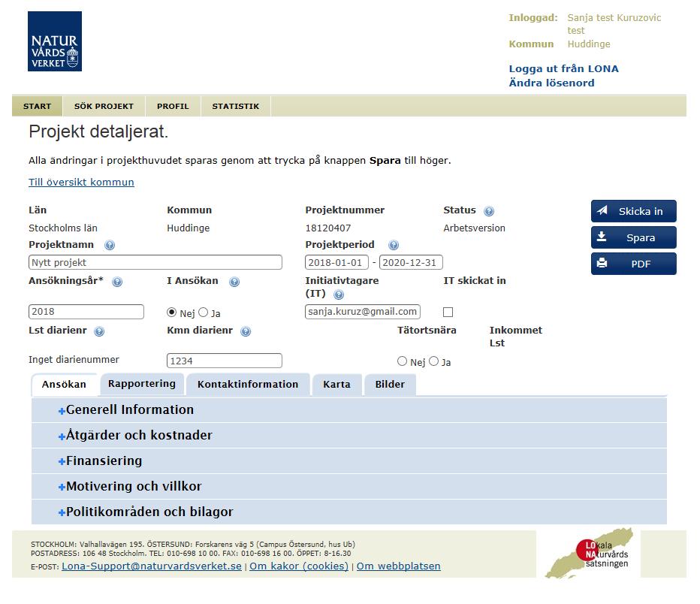Expand the Generell Information section

(x=349, y=410)
